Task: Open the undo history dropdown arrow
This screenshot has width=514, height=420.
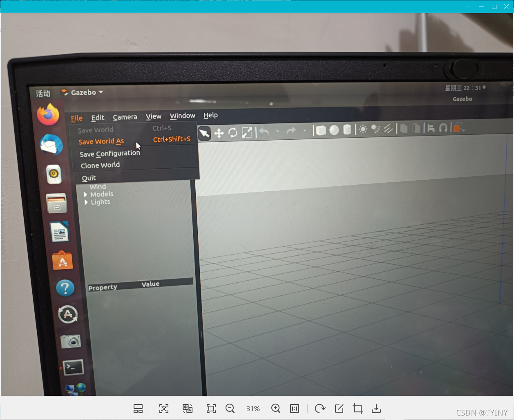Action: [277, 131]
